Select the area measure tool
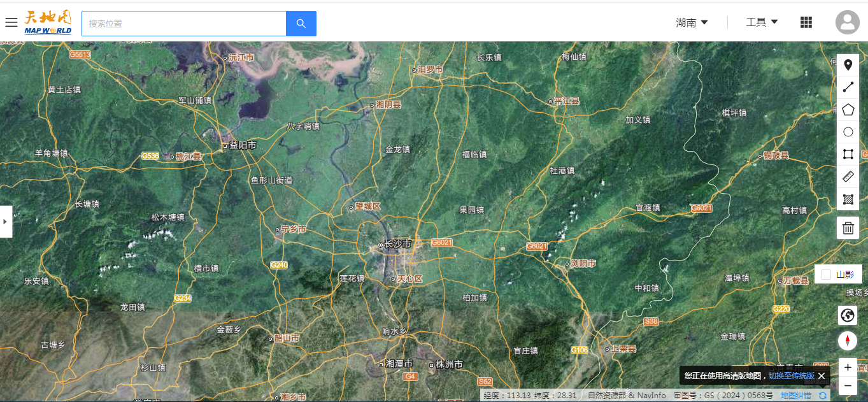The width and height of the screenshot is (868, 402). [848, 199]
